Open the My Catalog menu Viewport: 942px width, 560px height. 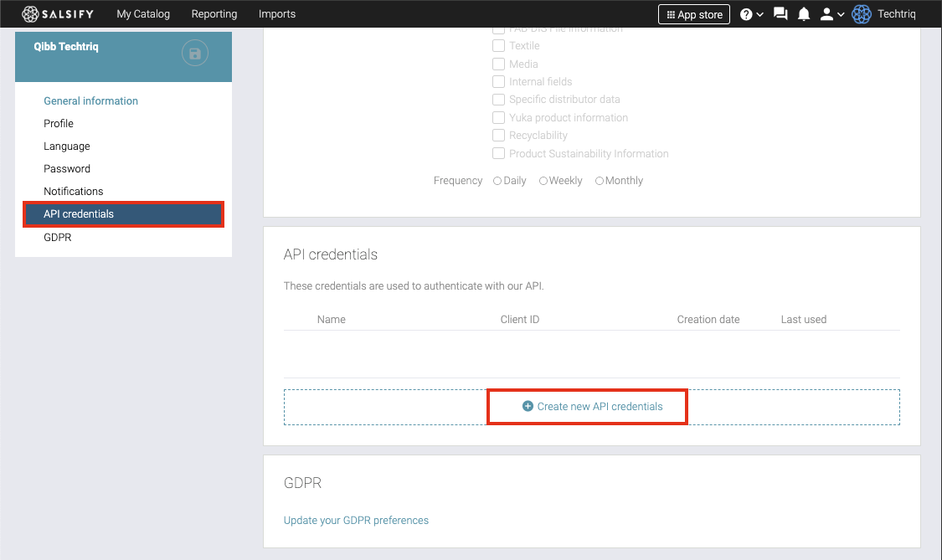coord(143,14)
